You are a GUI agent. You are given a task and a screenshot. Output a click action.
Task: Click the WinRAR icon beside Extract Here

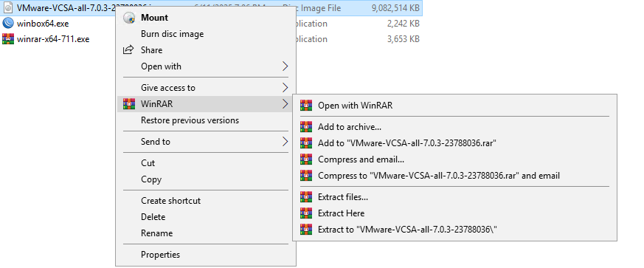click(x=306, y=213)
